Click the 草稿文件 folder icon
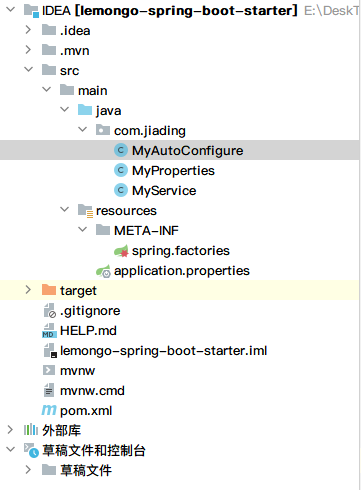This screenshot has width=361, height=490. click(49, 470)
